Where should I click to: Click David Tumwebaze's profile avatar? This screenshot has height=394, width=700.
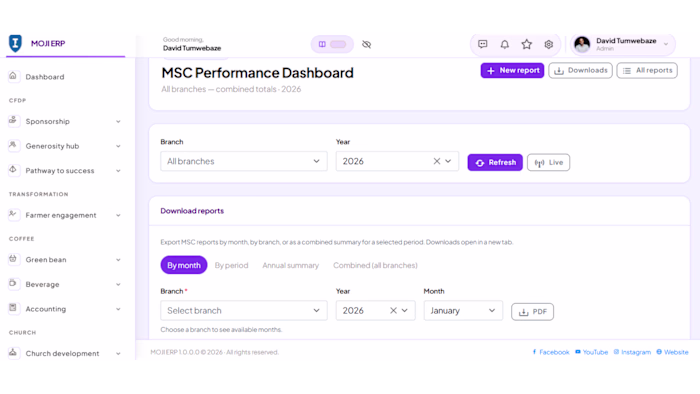tap(582, 44)
